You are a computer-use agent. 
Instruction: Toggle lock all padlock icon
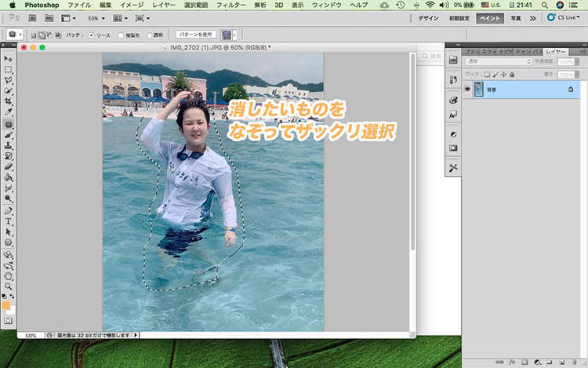(x=512, y=75)
